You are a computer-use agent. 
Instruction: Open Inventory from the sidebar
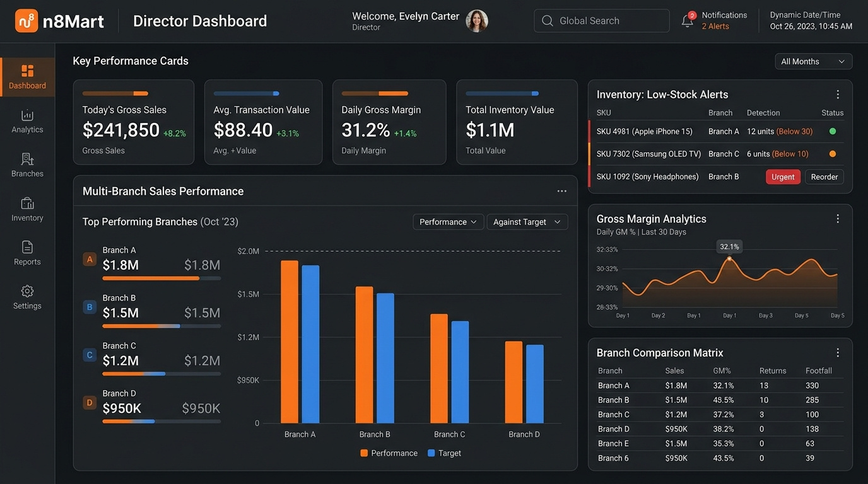(x=27, y=209)
